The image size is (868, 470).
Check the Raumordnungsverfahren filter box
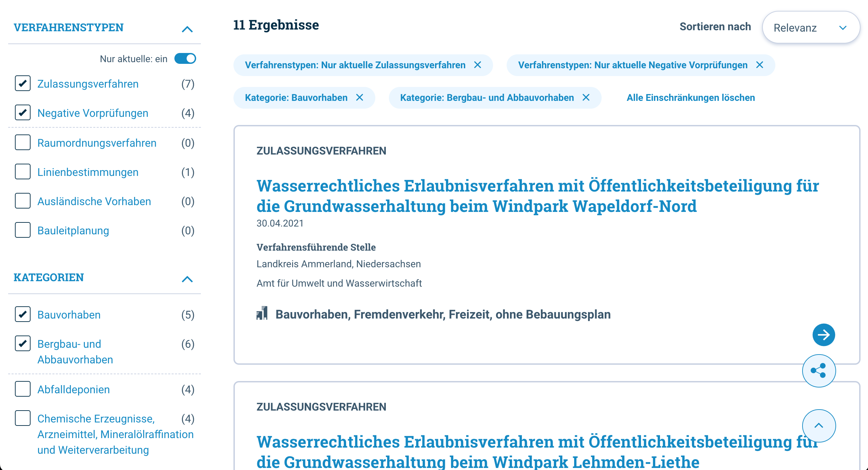[x=22, y=143]
